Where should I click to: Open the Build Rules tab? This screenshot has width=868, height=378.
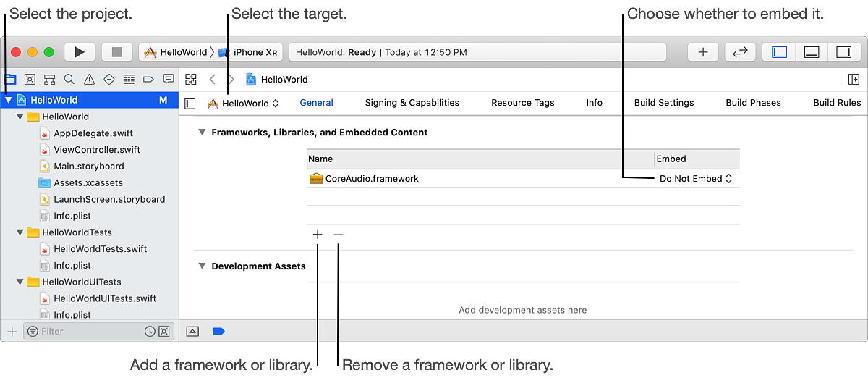click(x=837, y=103)
